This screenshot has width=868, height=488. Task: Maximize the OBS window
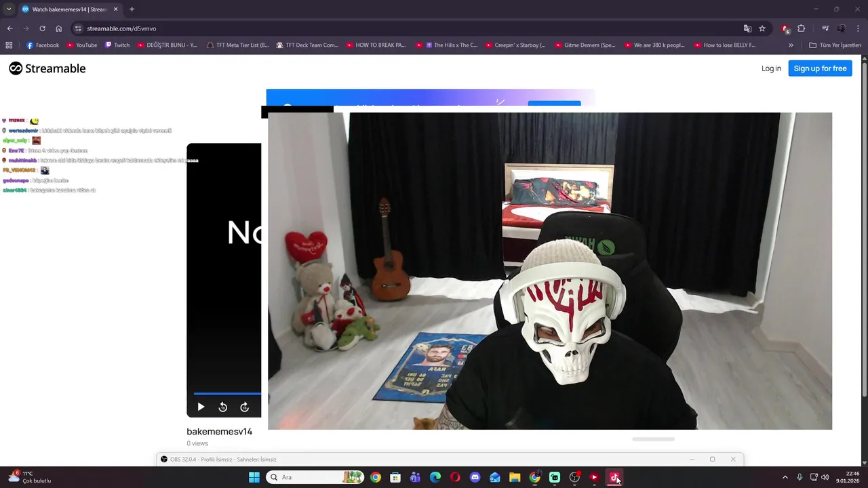pos(712,460)
